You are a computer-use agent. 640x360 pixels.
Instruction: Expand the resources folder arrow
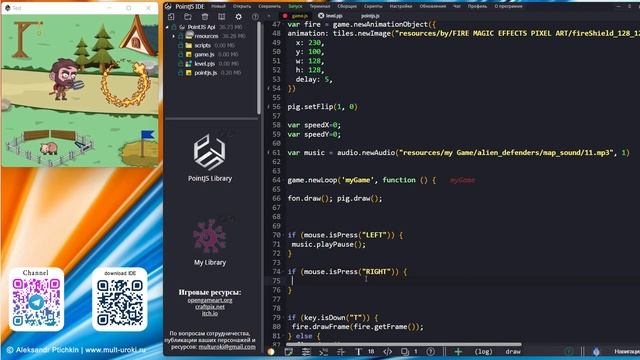[174, 36]
